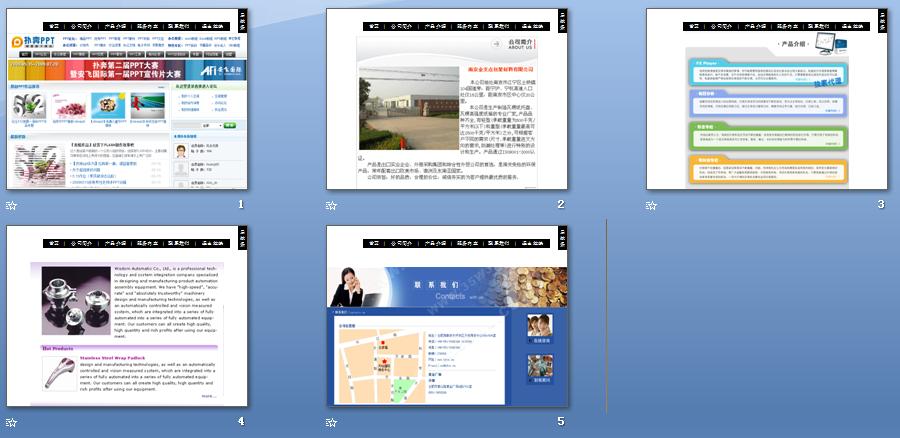Viewport: 900px width, 438px height.
Task: Select slide 2 thumbnail showing factory photo
Action: [x=447, y=99]
